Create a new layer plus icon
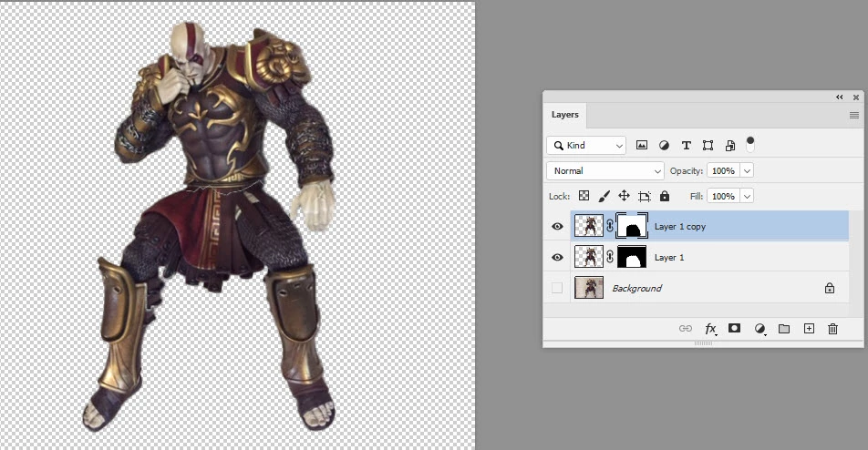Viewport: 868px width, 450px height. point(809,328)
